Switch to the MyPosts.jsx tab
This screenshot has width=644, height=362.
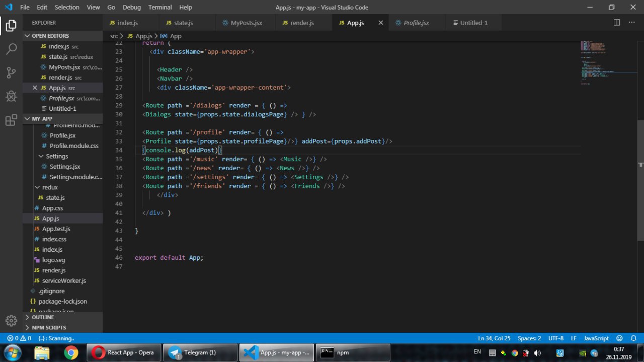(246, 23)
